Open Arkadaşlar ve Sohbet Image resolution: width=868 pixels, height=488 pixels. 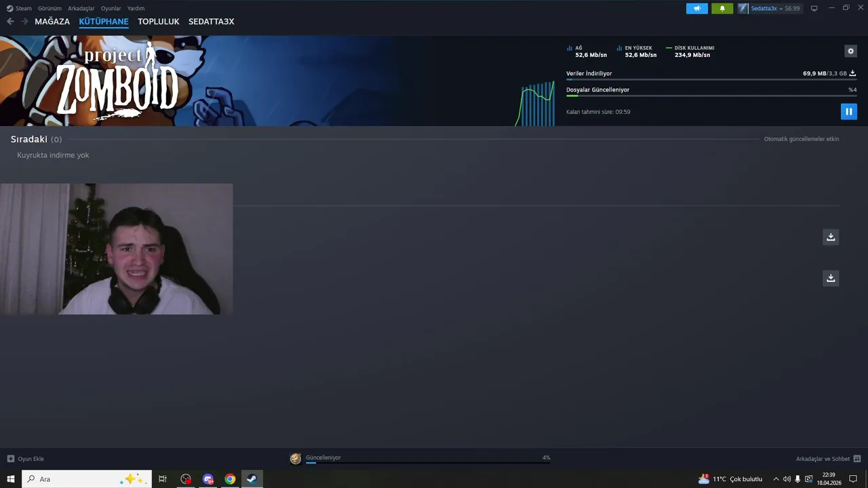(823, 459)
